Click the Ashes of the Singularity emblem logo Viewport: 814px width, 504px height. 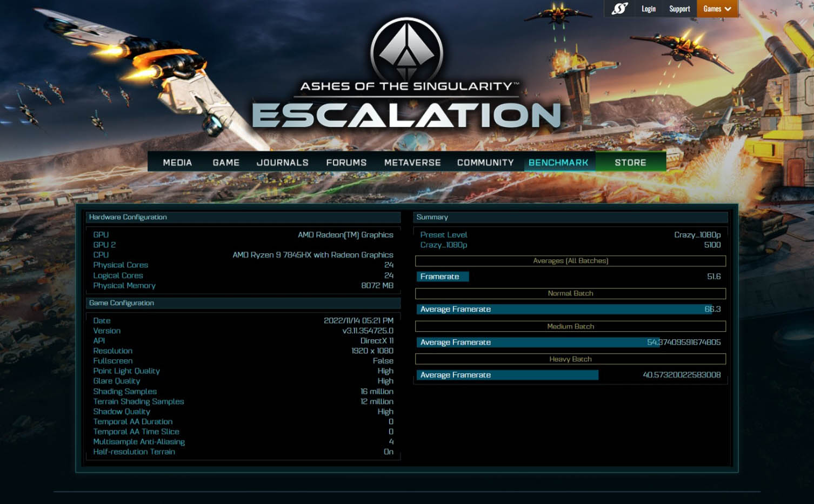tap(407, 52)
